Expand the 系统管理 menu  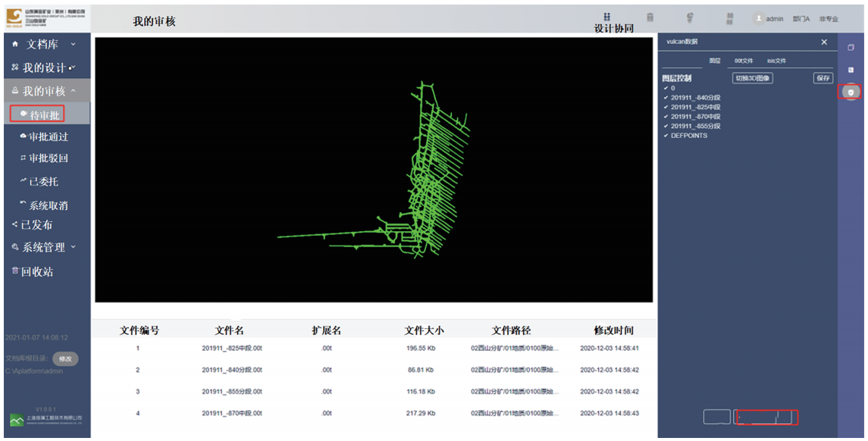click(46, 247)
